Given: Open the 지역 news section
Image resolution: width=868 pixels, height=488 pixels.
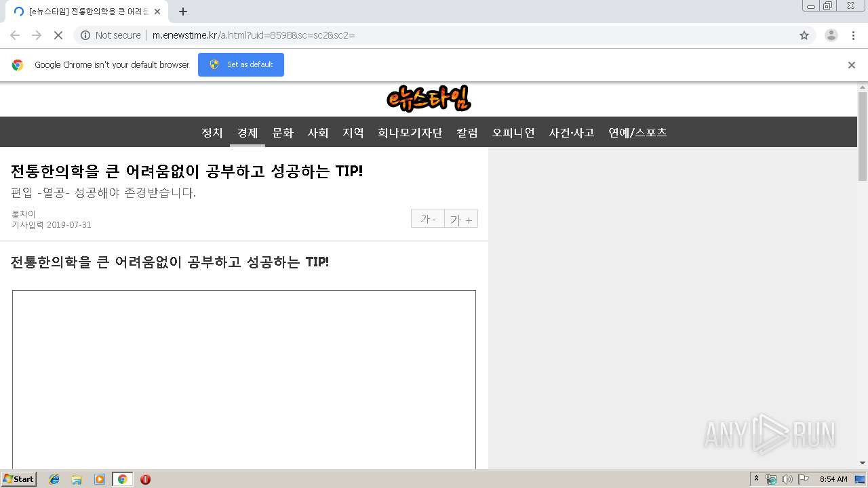Looking at the screenshot, I should point(353,133).
